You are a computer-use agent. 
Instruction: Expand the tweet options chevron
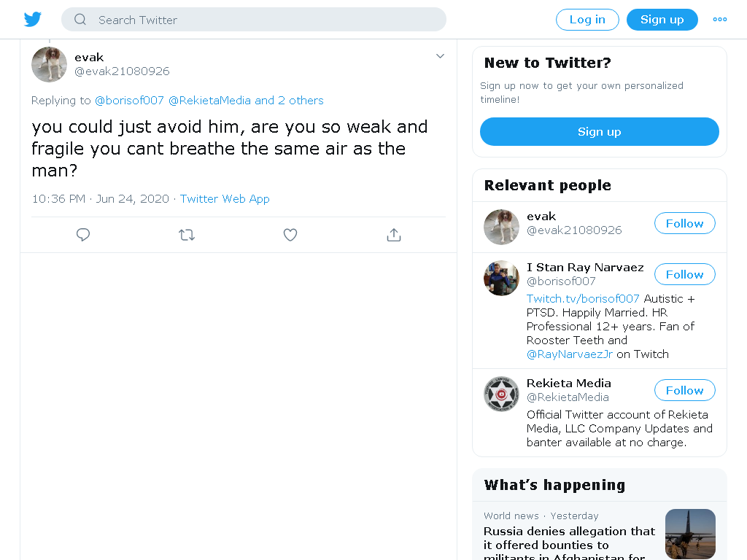(440, 56)
